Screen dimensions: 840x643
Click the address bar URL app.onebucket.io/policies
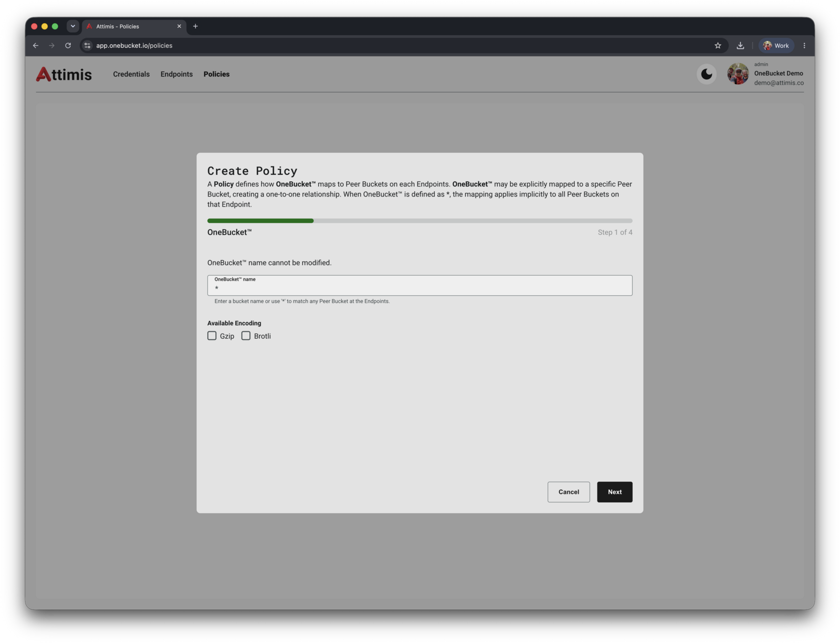[x=134, y=46]
